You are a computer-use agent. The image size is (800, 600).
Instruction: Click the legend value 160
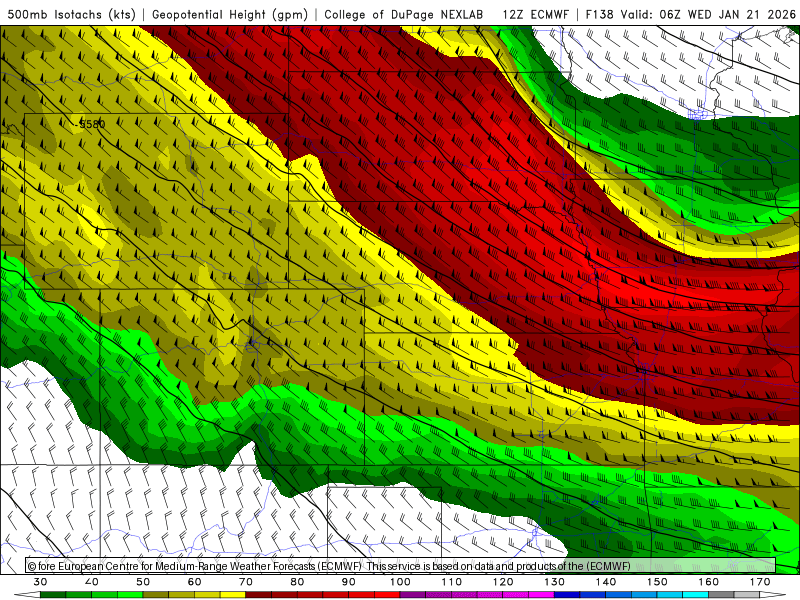click(x=709, y=582)
